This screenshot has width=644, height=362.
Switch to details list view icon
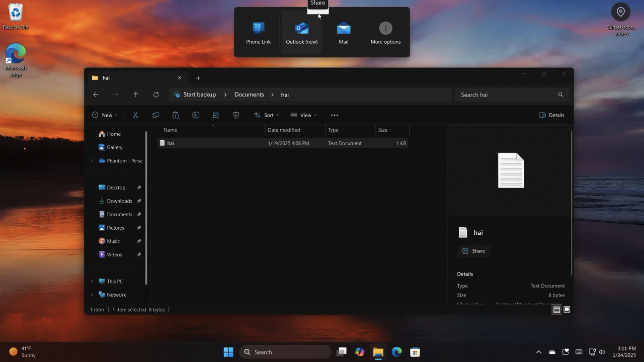(556, 310)
